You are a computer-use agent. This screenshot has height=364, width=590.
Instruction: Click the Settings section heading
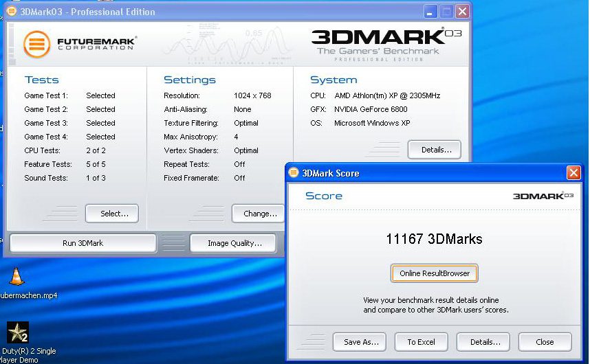190,80
